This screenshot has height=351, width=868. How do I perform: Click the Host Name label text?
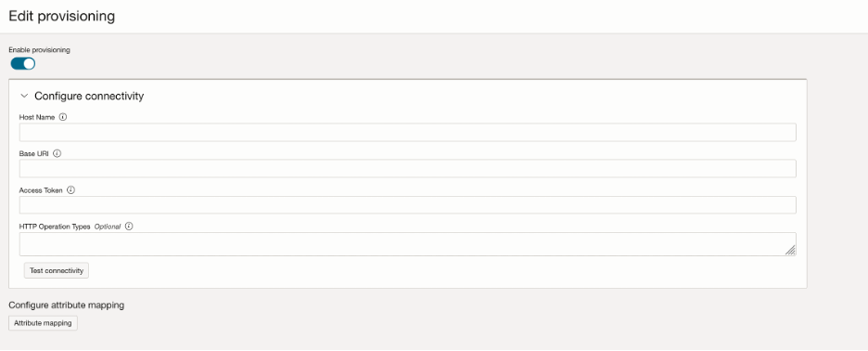tap(37, 118)
